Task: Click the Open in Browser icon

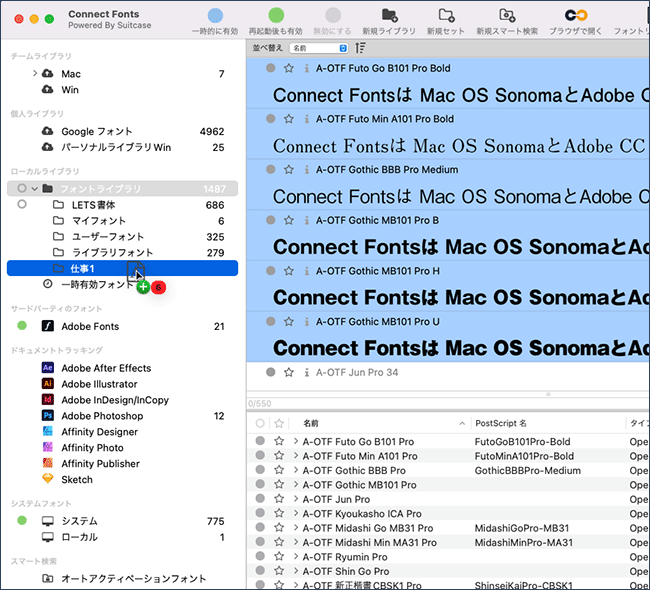Action: coord(576,16)
